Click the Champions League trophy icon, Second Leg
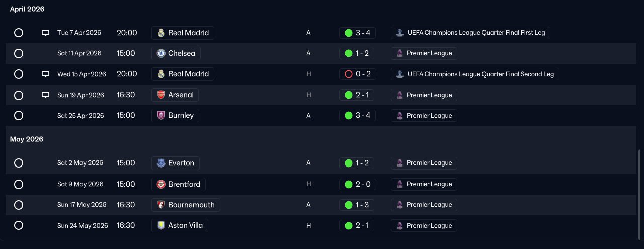Viewport: 644px width, 249px height. click(400, 74)
